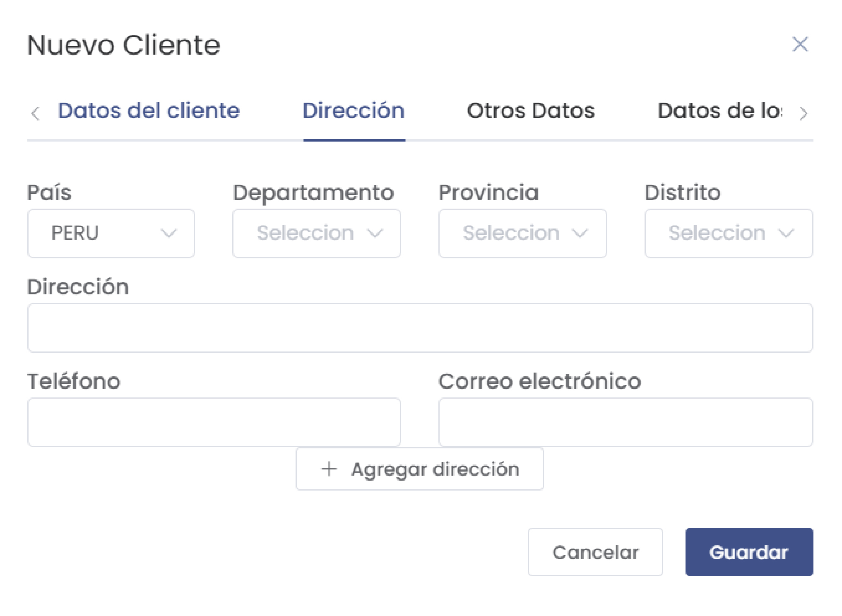Screen dimensions: 842x616
Task: Select the Dirección tab
Action: click(x=354, y=111)
